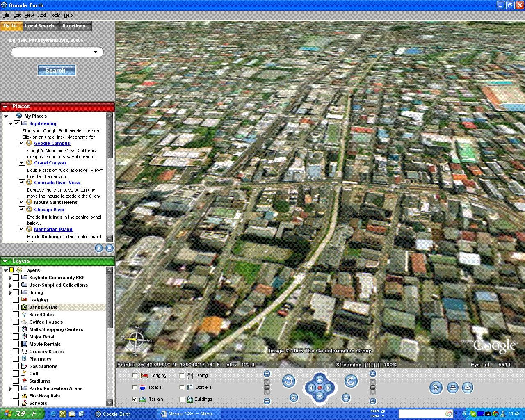Image resolution: width=525 pixels, height=420 pixels.
Task: Uncheck the Google Campus placemark
Action: (22, 143)
